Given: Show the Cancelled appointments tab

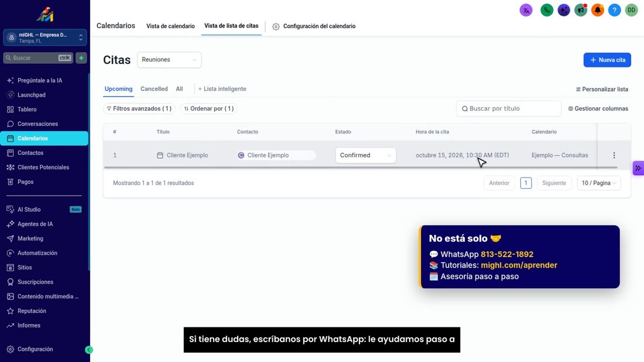Looking at the screenshot, I should 154,89.
